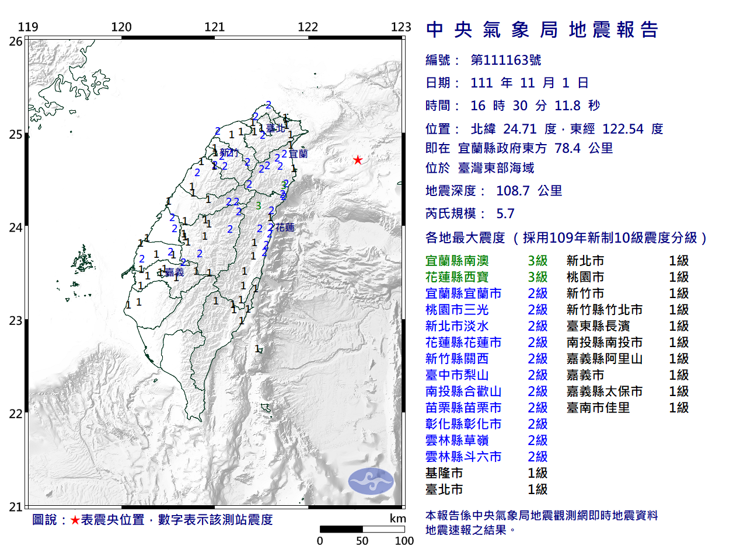Click the 中央氣象局地震報告 title
Viewport: 747px width, 560px height.
[x=542, y=30]
